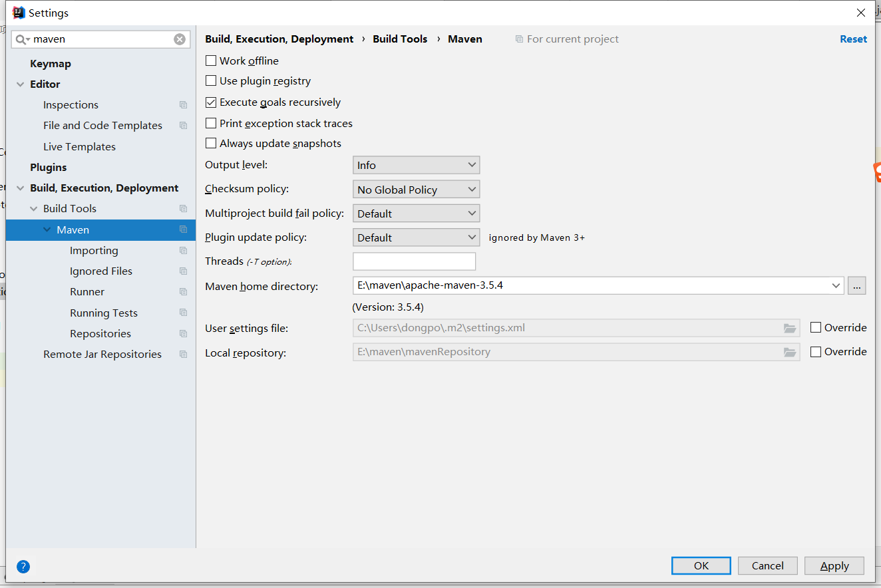Collapse Build, Execution, Deployment arrow
This screenshot has height=588, width=881.
tap(21, 188)
